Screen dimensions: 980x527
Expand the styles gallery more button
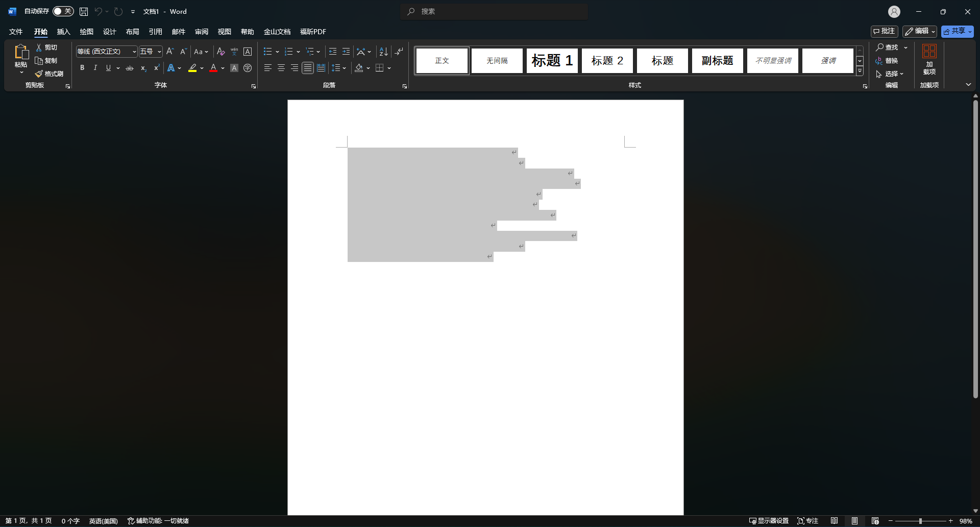860,71
